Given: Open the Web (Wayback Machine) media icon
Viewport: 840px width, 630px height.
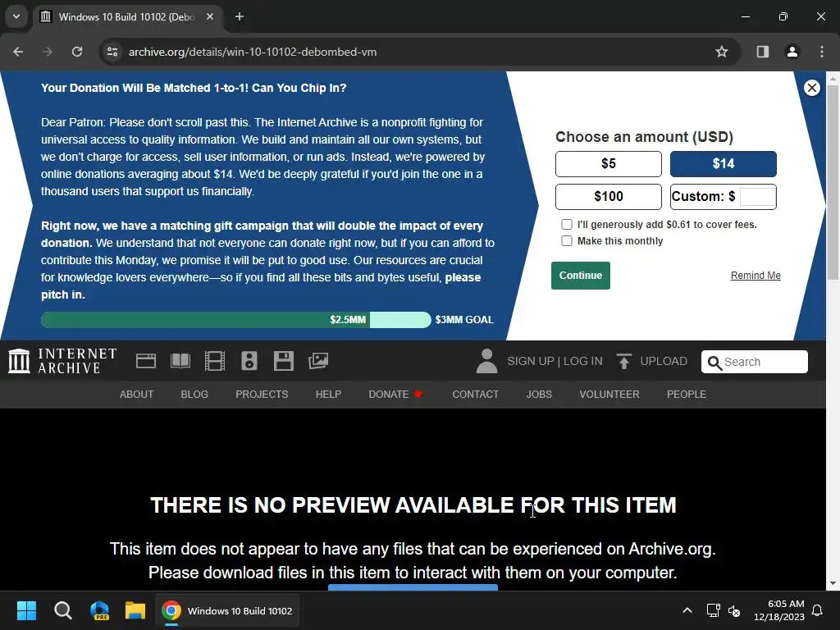Looking at the screenshot, I should click(146, 361).
